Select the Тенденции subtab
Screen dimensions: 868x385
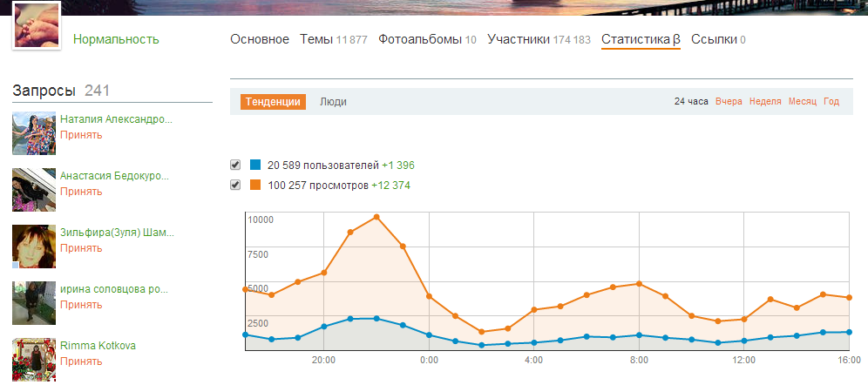(273, 102)
